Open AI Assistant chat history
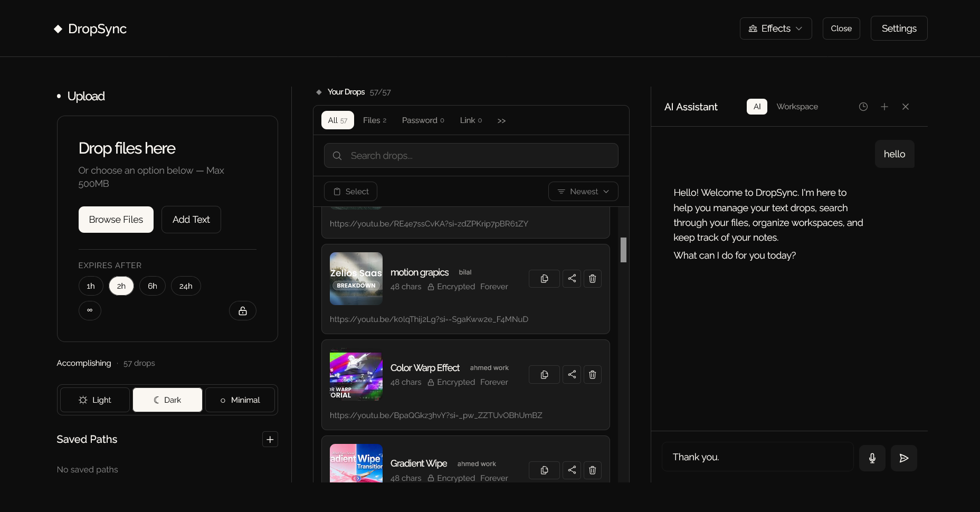The height and width of the screenshot is (512, 980). click(863, 107)
